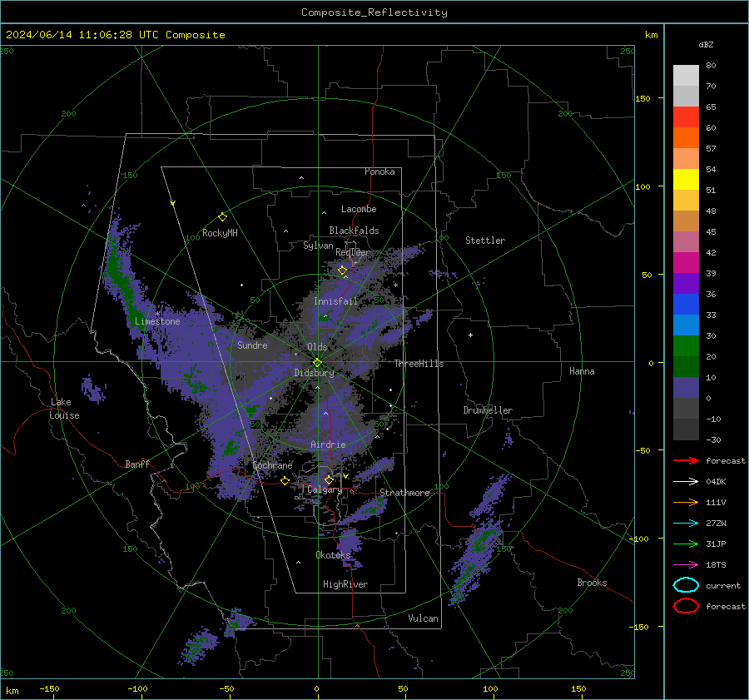The width and height of the screenshot is (749, 700).
Task: Click the yellow diamond marker beside RockyMH
Action: tap(222, 217)
